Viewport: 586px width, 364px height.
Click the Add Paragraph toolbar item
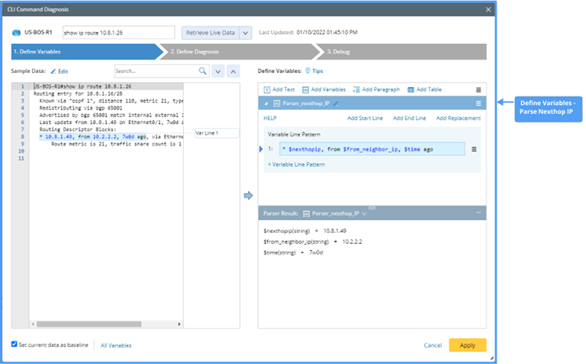376,90
